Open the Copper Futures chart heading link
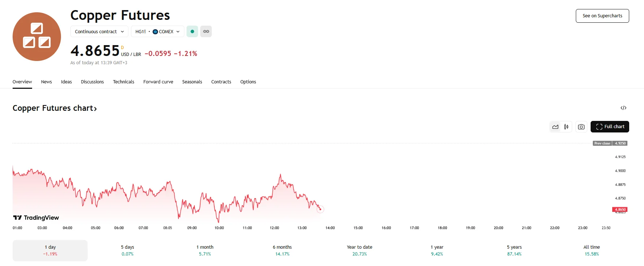 (x=54, y=108)
